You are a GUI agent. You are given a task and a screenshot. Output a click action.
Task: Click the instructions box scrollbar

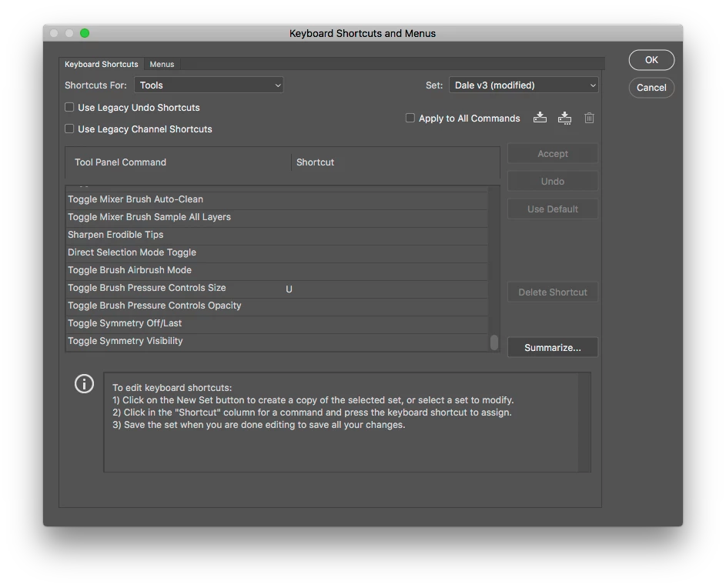[585, 423]
